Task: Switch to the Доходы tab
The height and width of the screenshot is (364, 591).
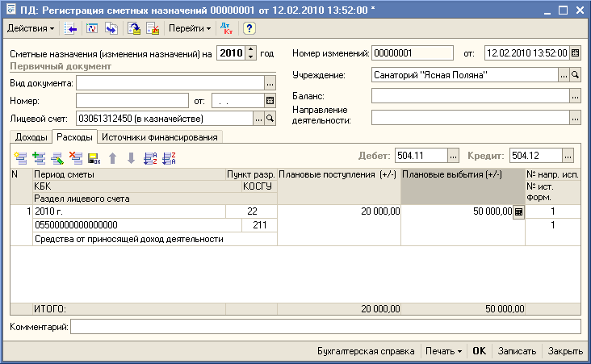Action: click(x=31, y=138)
